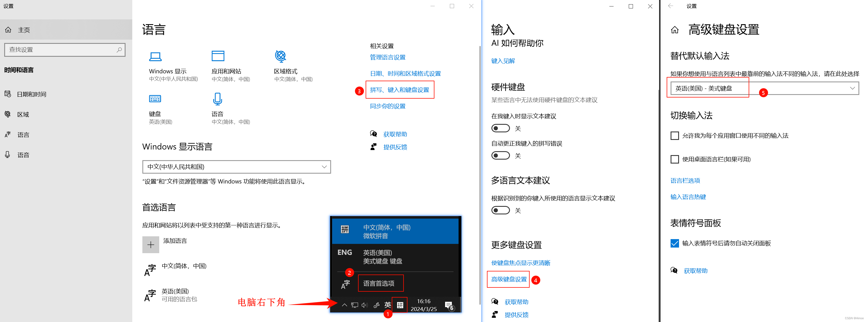
Task: Open the Windows 显示 tile icon
Action: click(x=155, y=56)
